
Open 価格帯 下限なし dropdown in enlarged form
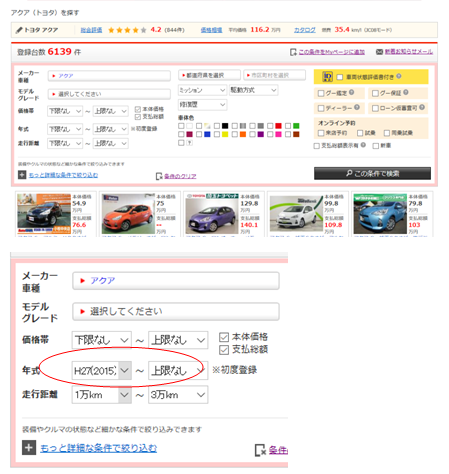(x=101, y=340)
